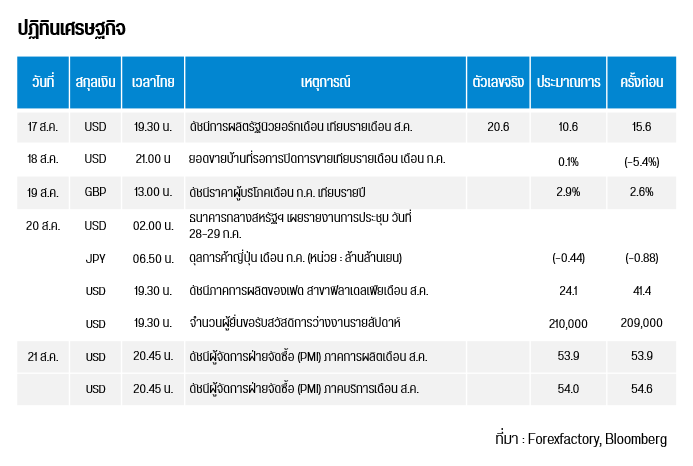Click the วันที่ column header
Image resolution: width=693 pixels, height=466 pixels.
pos(43,82)
